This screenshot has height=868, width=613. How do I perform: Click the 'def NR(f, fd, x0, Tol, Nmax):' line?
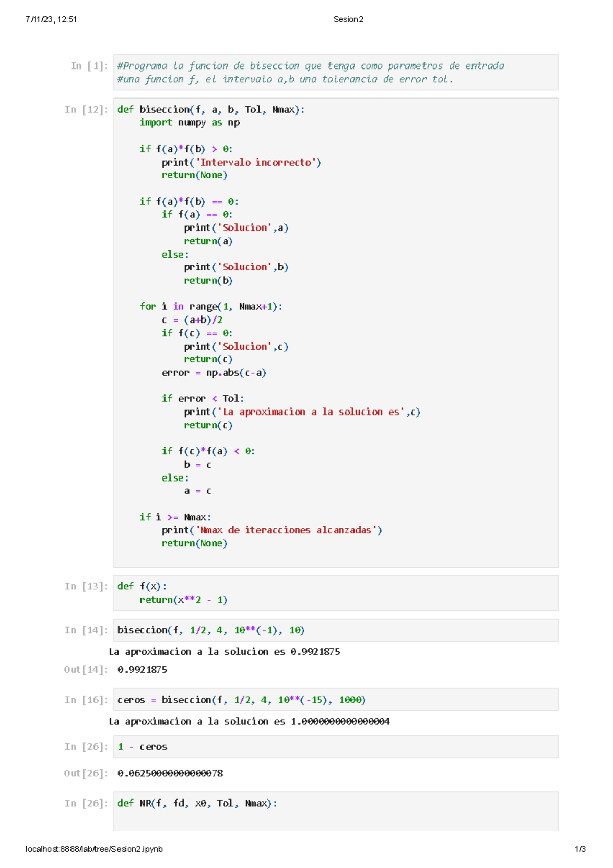tap(197, 803)
